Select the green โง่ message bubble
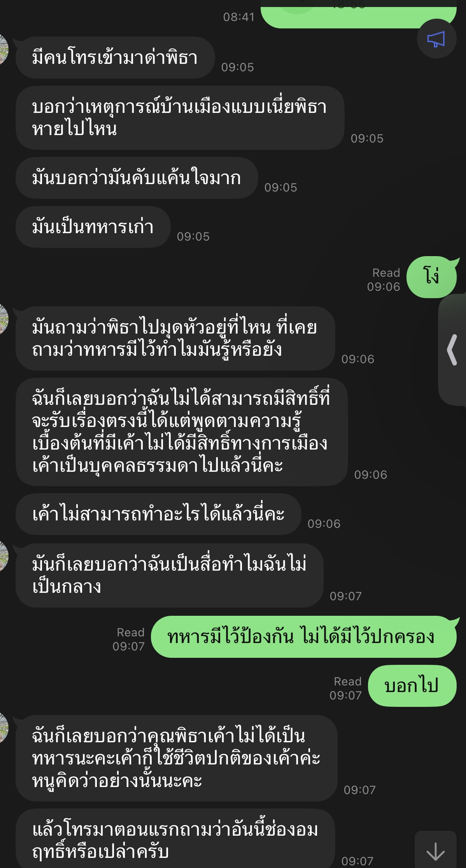The image size is (466, 868). coord(432,277)
